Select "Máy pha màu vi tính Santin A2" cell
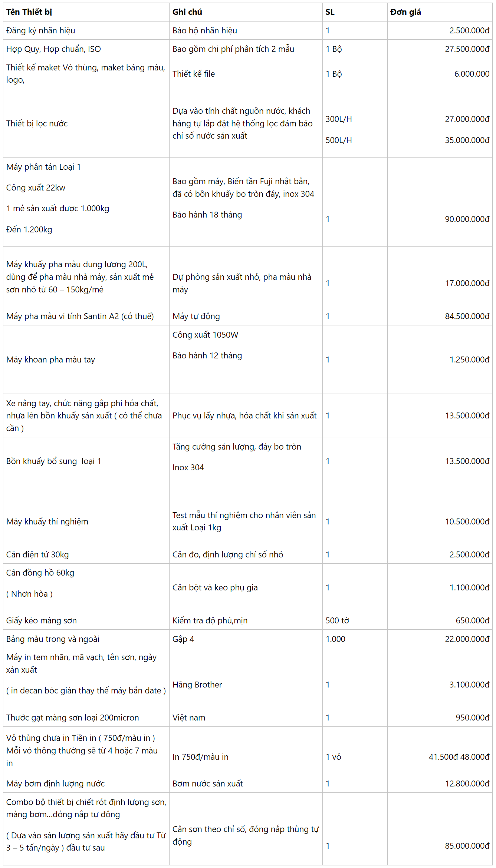 coord(80,316)
